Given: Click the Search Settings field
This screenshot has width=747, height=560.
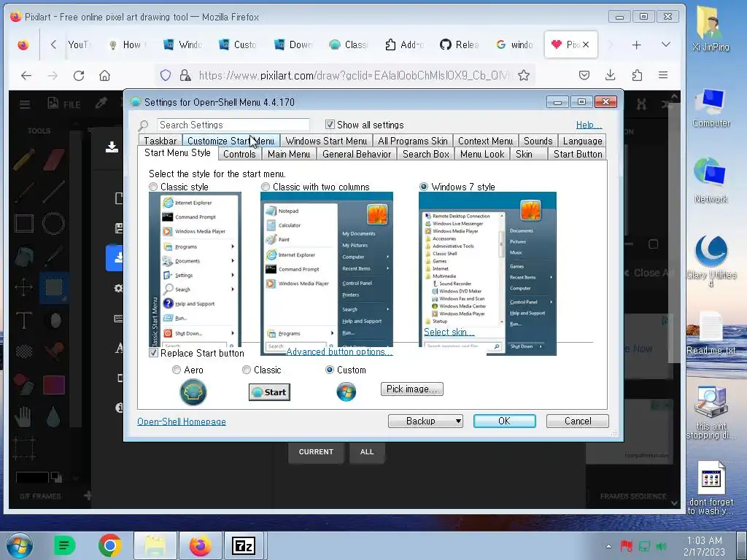Looking at the screenshot, I should pos(233,125).
